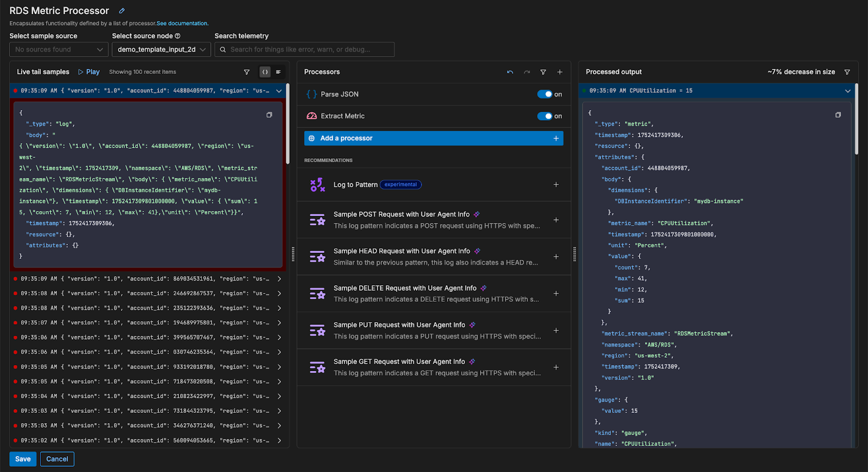This screenshot has width=868, height=472.
Task: Open the filter in Processed output panel
Action: [847, 72]
